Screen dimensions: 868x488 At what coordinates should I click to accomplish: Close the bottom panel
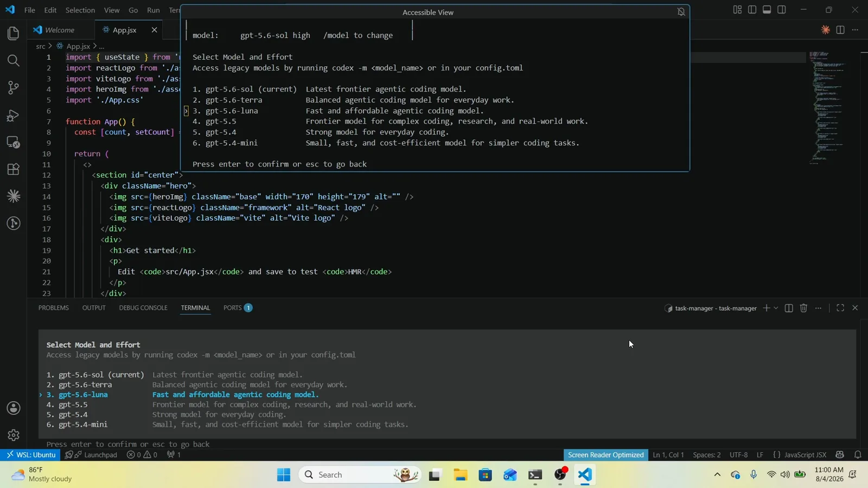[856, 308]
